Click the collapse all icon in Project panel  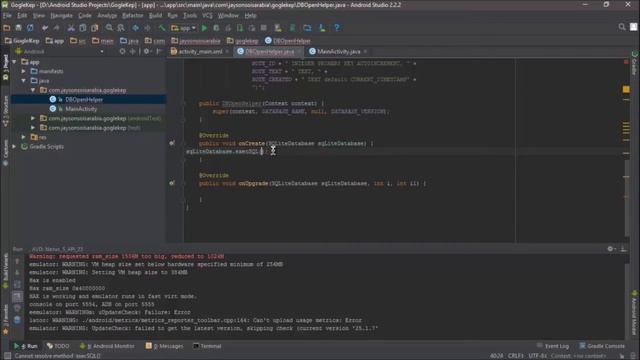[133, 51]
